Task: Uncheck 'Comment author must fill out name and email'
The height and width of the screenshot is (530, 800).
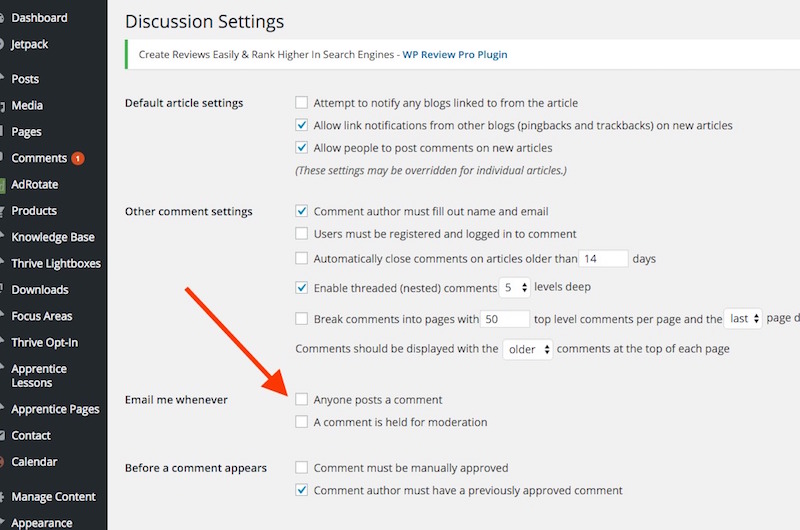Action: [x=302, y=212]
